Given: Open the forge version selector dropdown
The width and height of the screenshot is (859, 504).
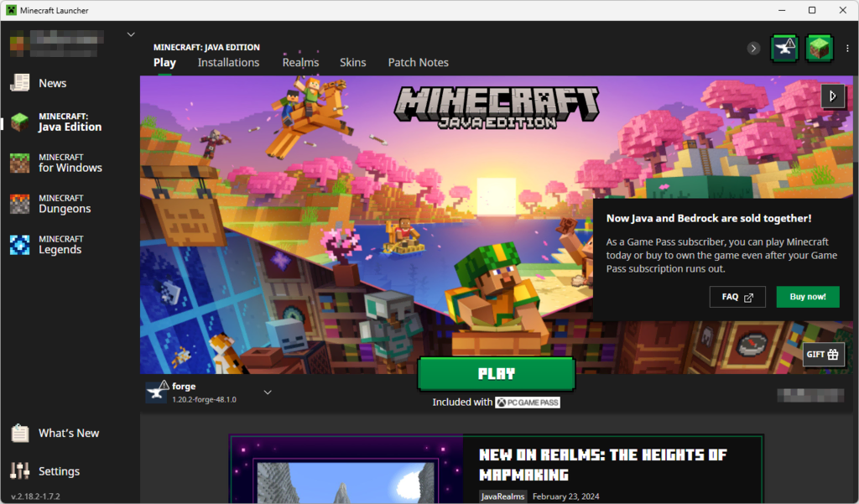Looking at the screenshot, I should 268,392.
